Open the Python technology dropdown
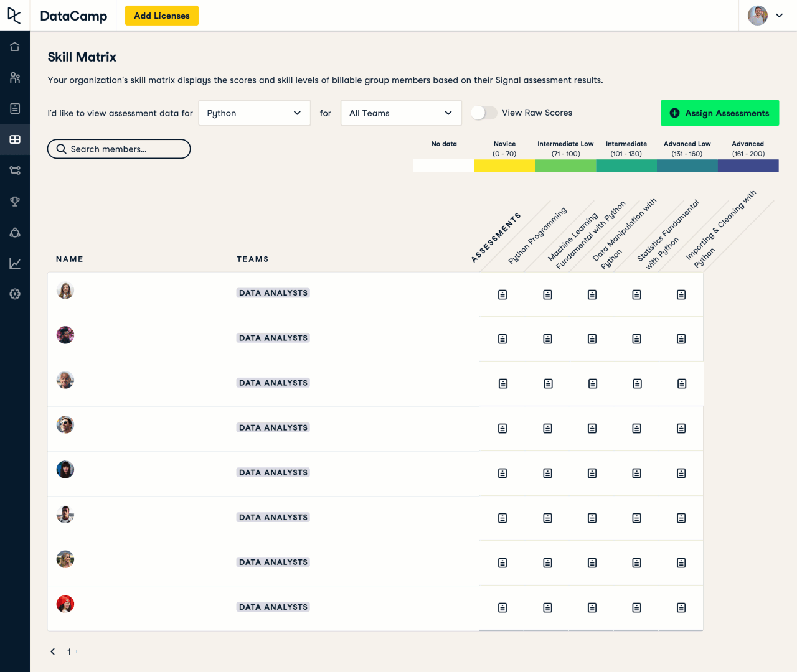 coord(254,113)
